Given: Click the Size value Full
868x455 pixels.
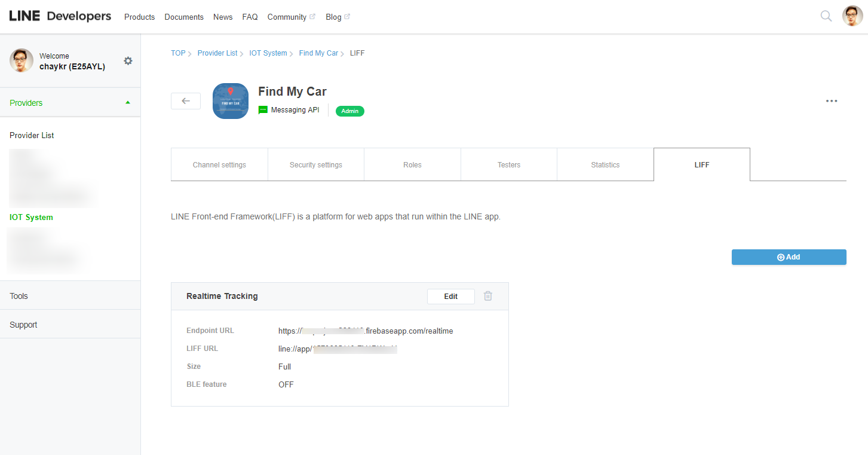Looking at the screenshot, I should click(x=285, y=367).
